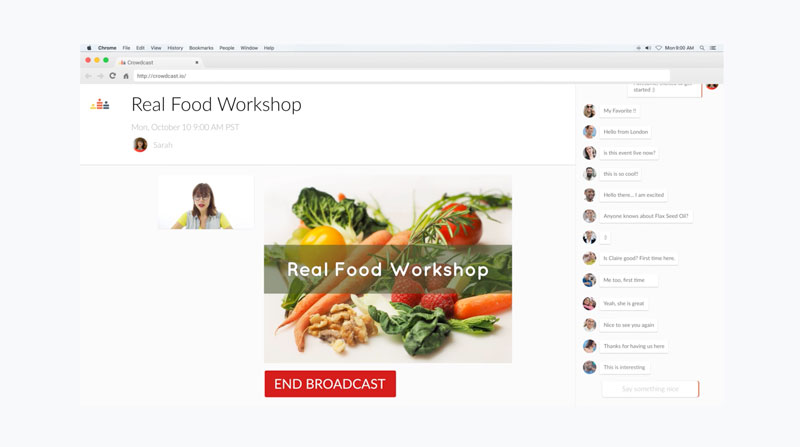Open the People menu
This screenshot has width=800, height=447.
tap(227, 48)
